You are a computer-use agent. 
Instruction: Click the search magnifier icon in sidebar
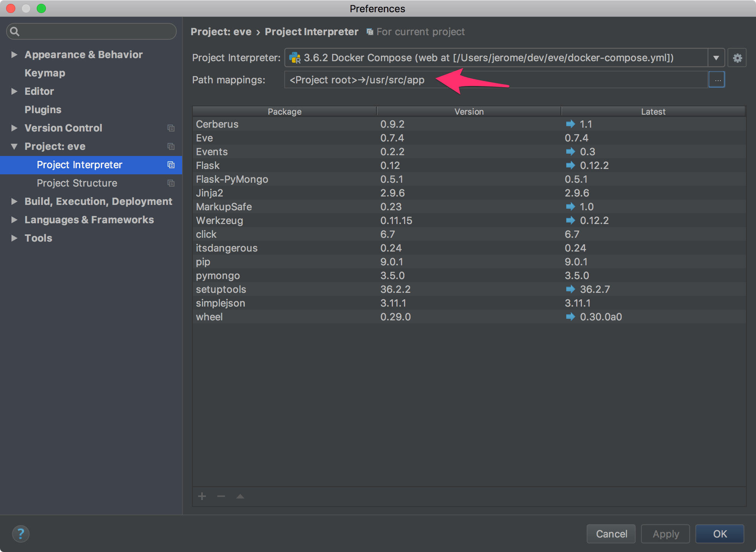pos(15,31)
